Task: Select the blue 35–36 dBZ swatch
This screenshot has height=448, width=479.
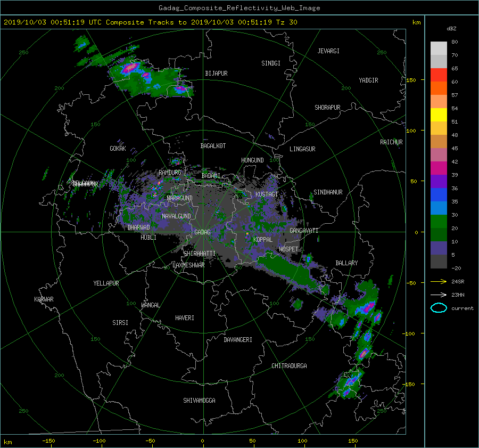Action: point(439,195)
